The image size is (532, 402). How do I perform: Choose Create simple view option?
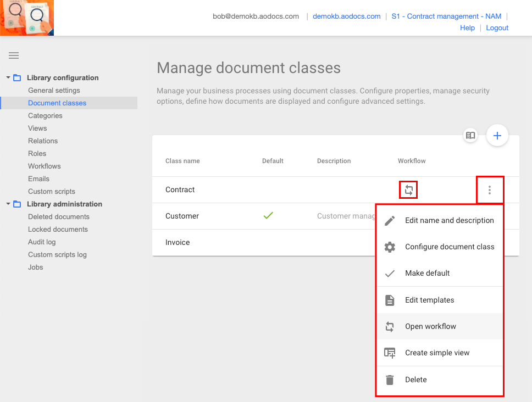(437, 353)
